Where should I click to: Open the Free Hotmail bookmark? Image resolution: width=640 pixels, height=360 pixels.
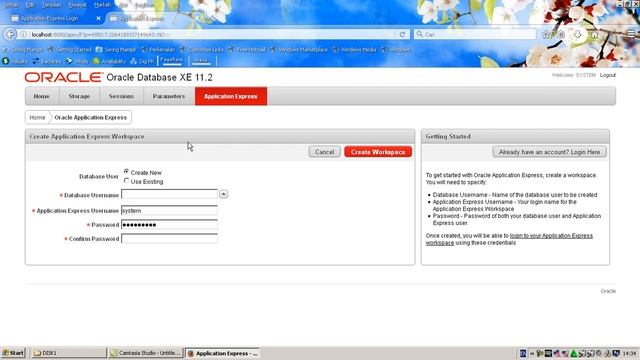click(247, 50)
